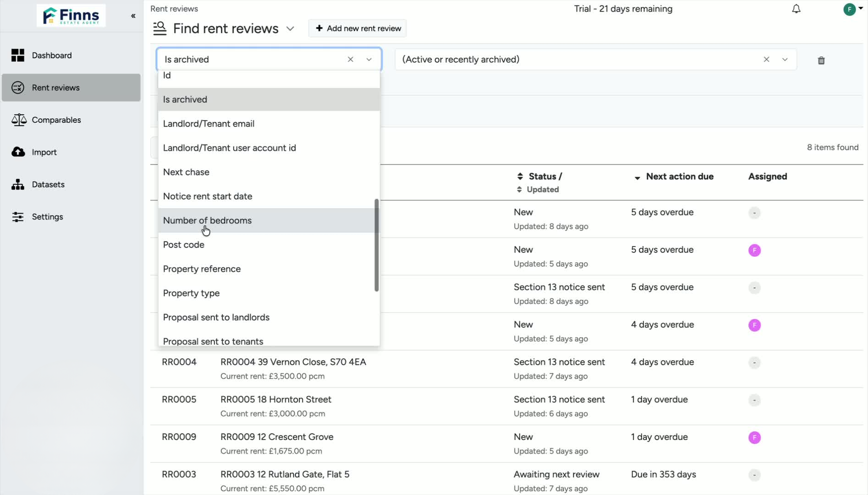Clear the 'Active or recently archived' value
Image resolution: width=868 pixels, height=495 pixels.
click(x=766, y=60)
